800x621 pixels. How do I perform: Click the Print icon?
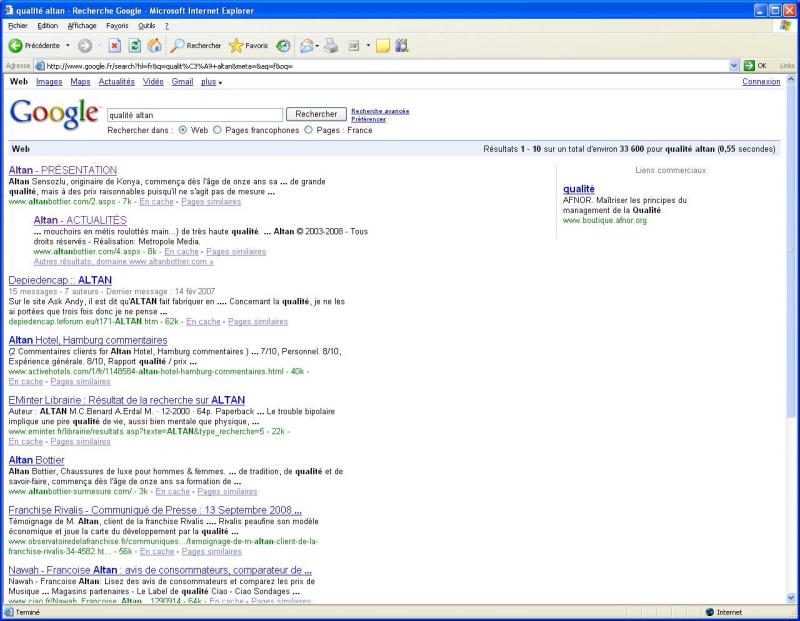click(x=331, y=45)
